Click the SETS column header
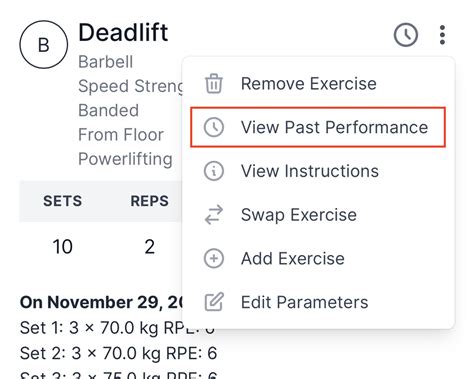This screenshot has width=474, height=379. pos(62,201)
